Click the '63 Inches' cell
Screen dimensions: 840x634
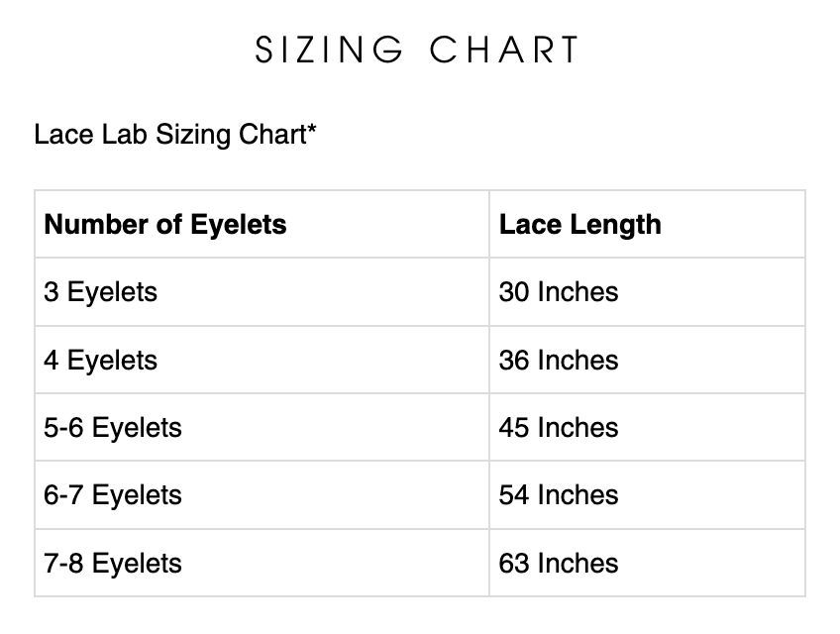[x=559, y=564]
